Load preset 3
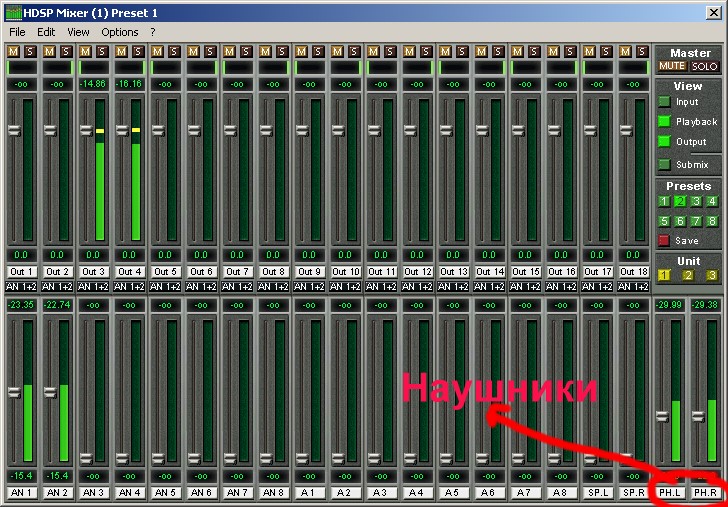The height and width of the screenshot is (507, 728). 696,202
